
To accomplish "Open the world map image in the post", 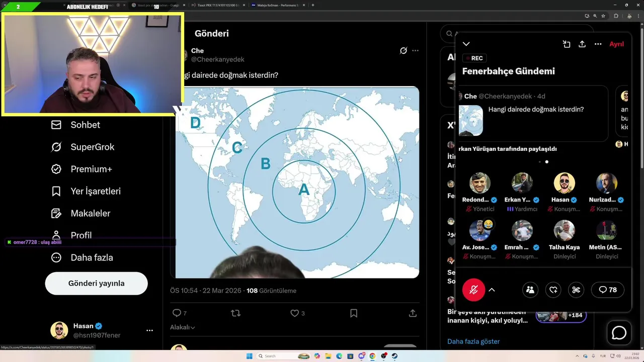I will (x=297, y=182).
